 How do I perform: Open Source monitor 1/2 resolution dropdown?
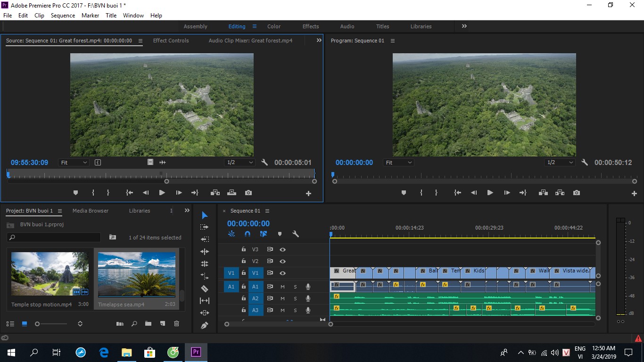click(x=240, y=162)
